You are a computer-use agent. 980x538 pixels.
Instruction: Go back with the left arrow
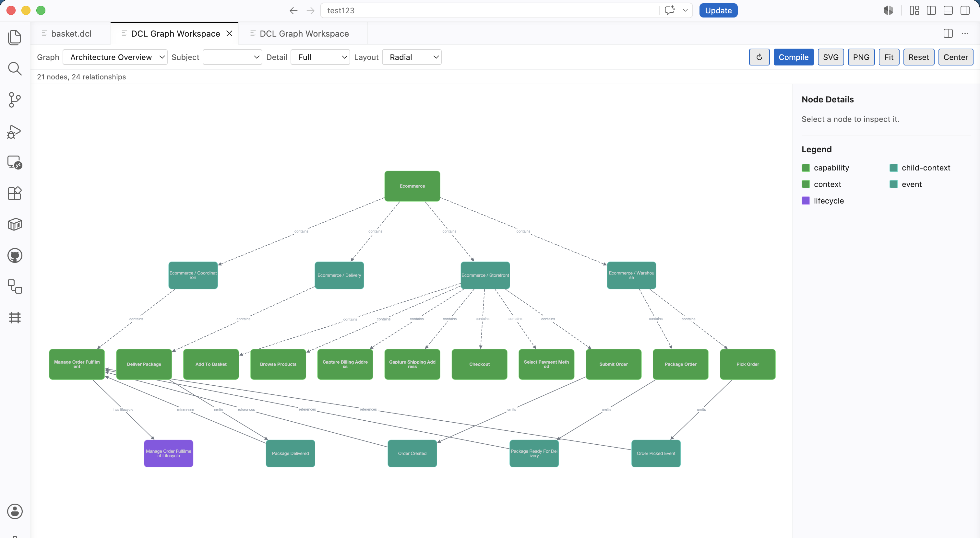[293, 11]
